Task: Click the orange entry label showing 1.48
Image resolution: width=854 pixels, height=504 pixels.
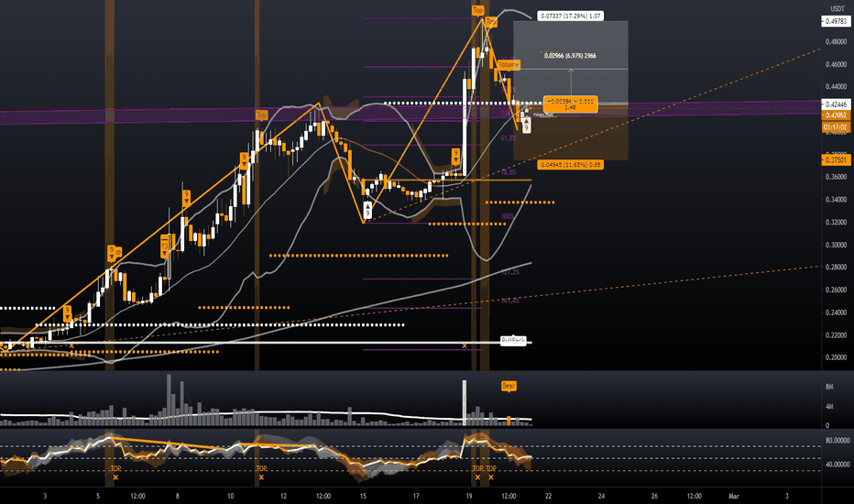Action: (570, 104)
